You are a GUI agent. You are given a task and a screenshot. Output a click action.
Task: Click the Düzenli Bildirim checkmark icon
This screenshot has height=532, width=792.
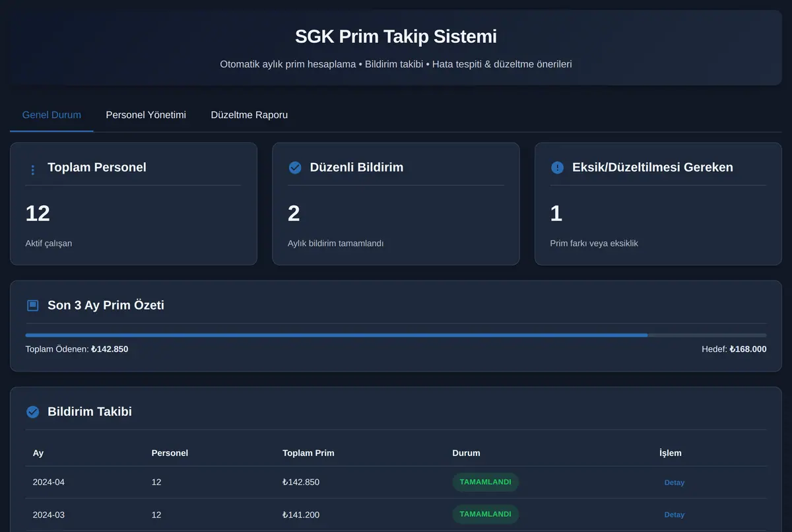point(295,168)
